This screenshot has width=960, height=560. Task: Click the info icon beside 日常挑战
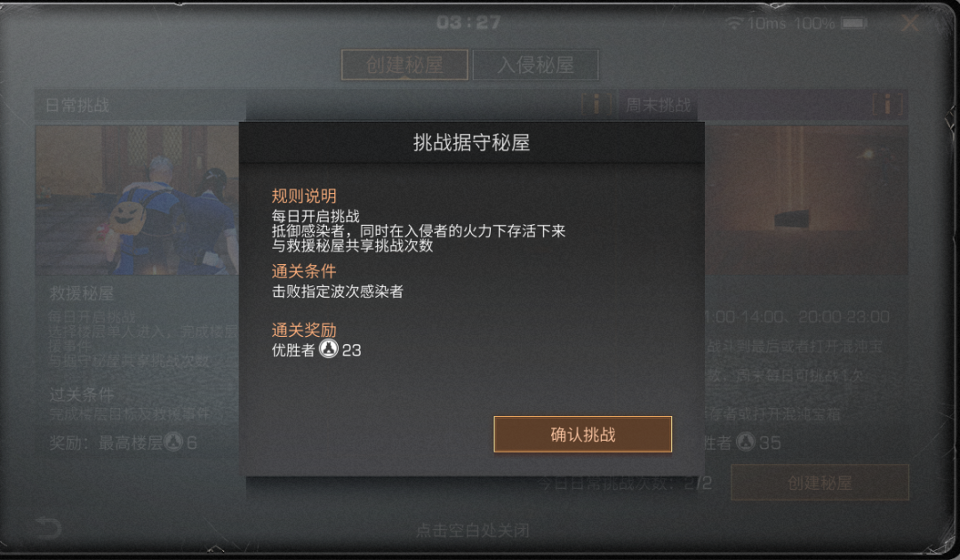point(596,104)
